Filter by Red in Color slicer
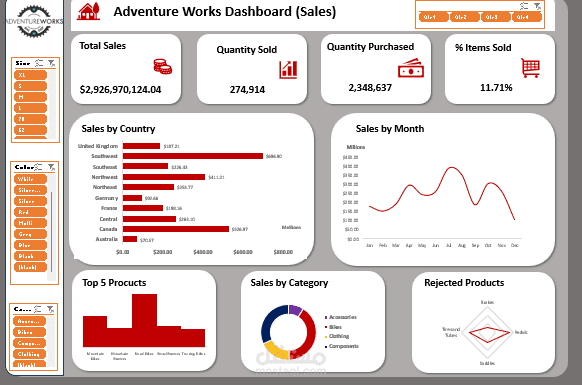582x385 pixels. coord(30,212)
